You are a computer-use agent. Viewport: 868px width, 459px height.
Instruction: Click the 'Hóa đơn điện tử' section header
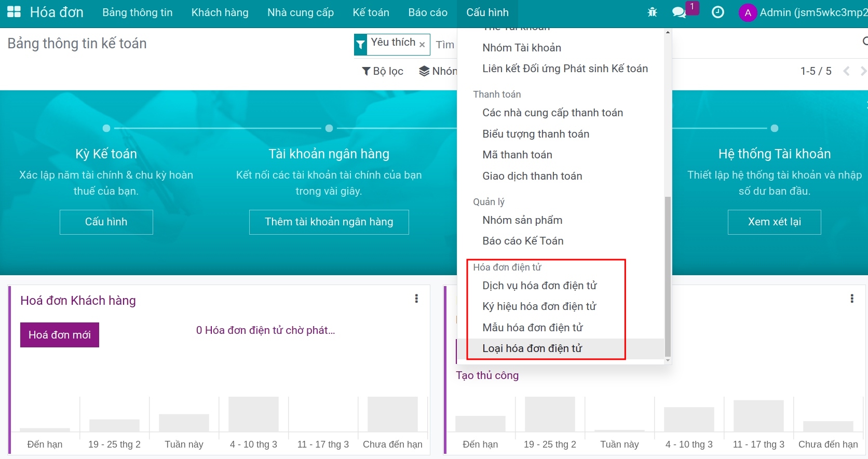click(x=507, y=267)
